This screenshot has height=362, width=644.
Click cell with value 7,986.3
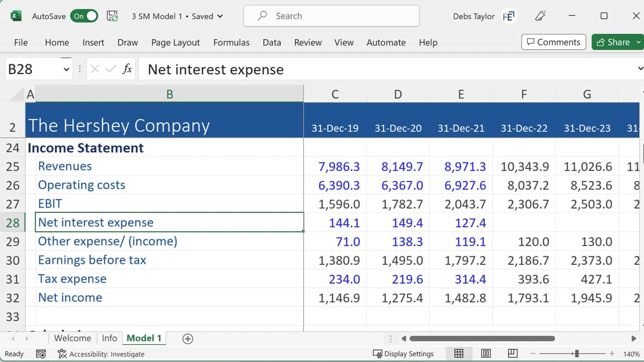335,166
